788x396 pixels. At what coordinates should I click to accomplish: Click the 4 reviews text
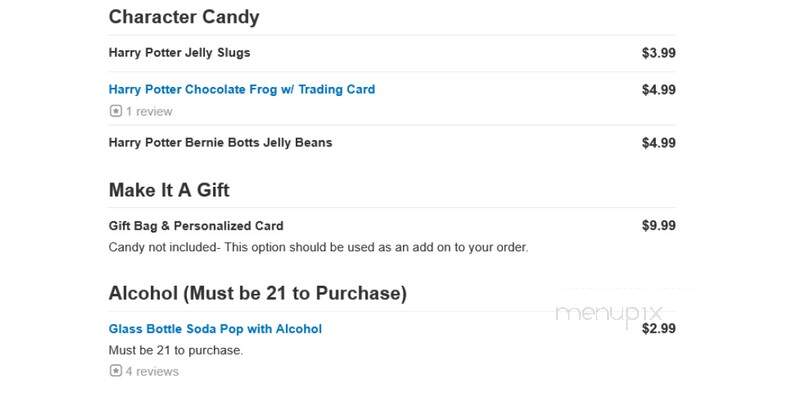(x=152, y=371)
